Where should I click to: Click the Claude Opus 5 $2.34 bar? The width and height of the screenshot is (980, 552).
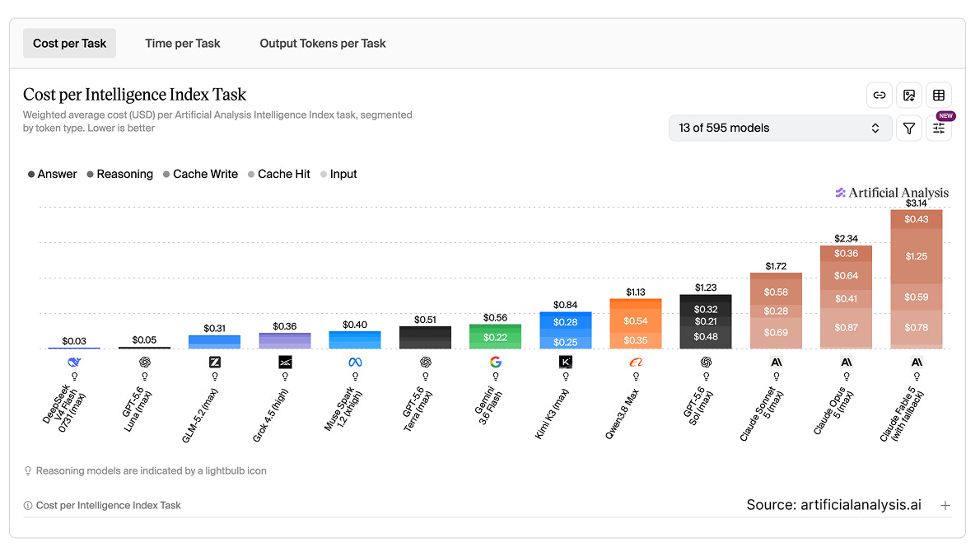[x=846, y=297]
